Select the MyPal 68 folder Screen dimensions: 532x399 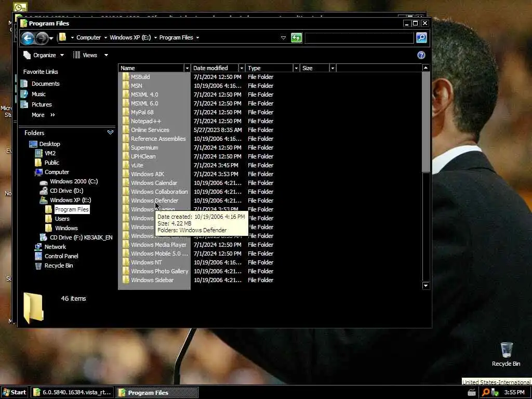tap(142, 112)
